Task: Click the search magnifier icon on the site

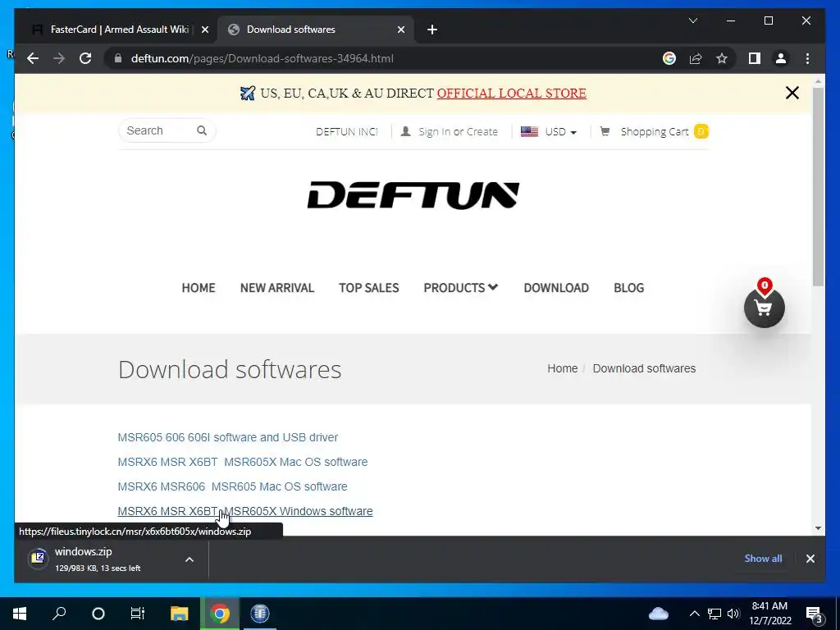Action: coord(202,130)
